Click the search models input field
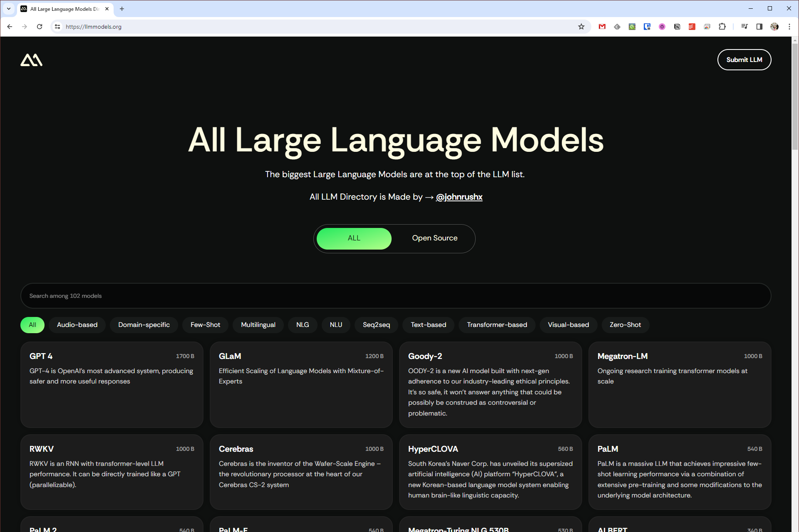Image resolution: width=799 pixels, height=532 pixels. pos(395,296)
